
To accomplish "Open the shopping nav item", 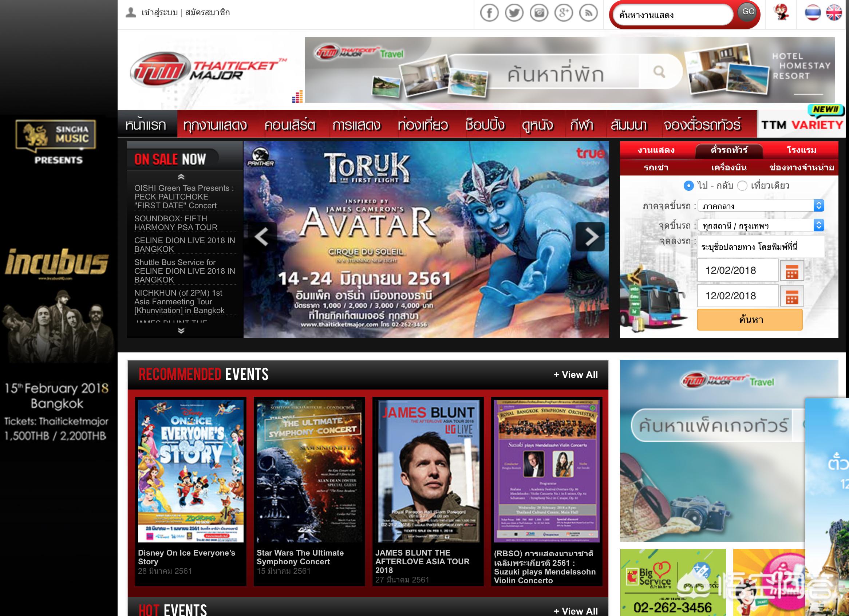I will click(485, 124).
